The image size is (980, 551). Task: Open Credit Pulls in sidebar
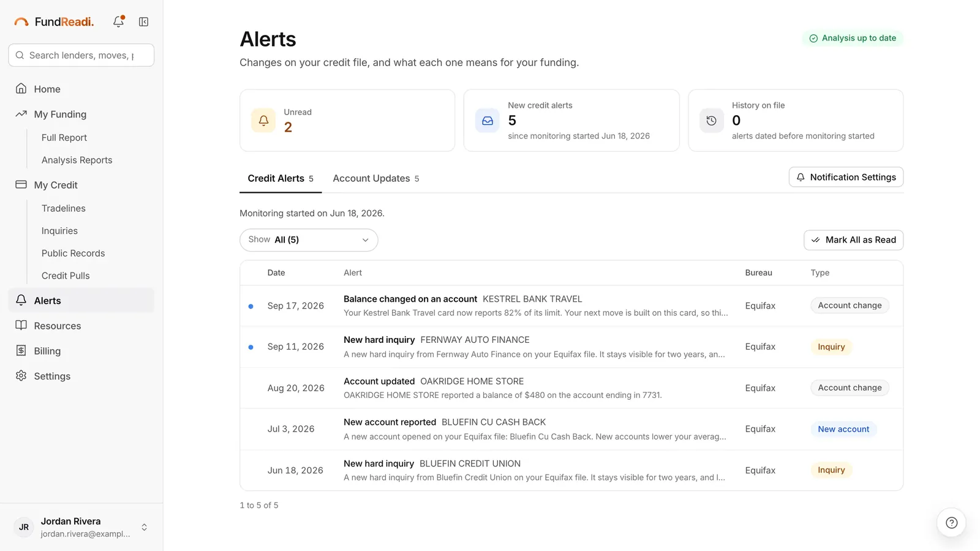tap(66, 275)
